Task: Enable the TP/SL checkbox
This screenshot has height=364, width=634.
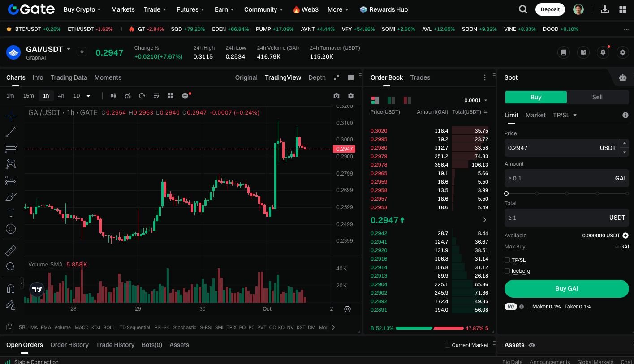Action: 507,260
